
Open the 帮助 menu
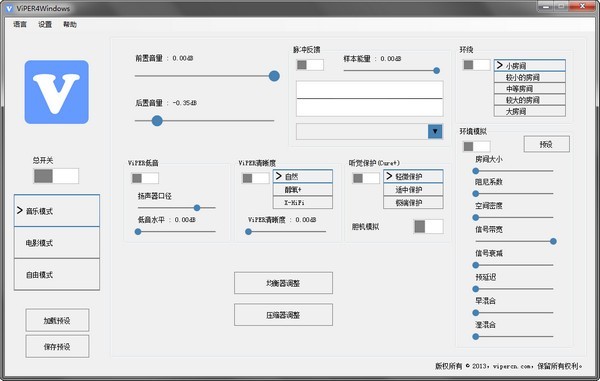[x=70, y=24]
